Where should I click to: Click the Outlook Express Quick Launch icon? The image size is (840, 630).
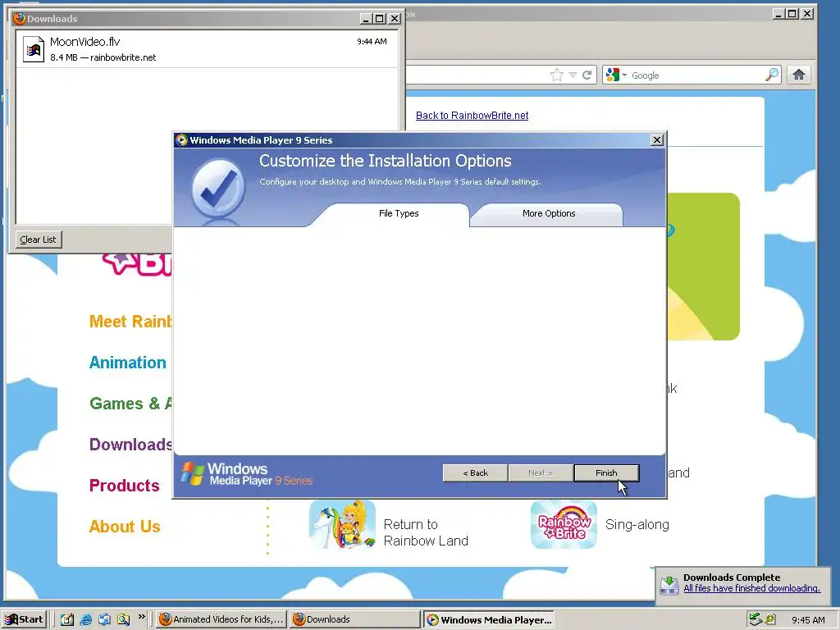(104, 619)
